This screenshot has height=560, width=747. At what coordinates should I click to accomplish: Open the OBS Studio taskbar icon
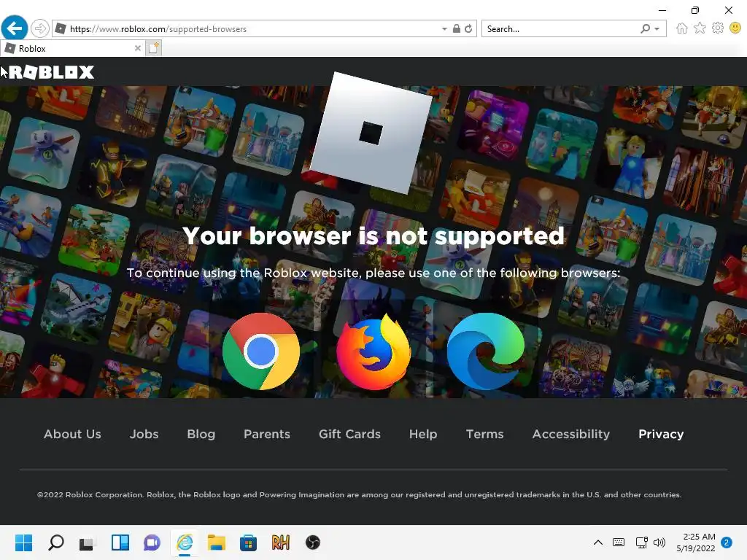coord(312,542)
